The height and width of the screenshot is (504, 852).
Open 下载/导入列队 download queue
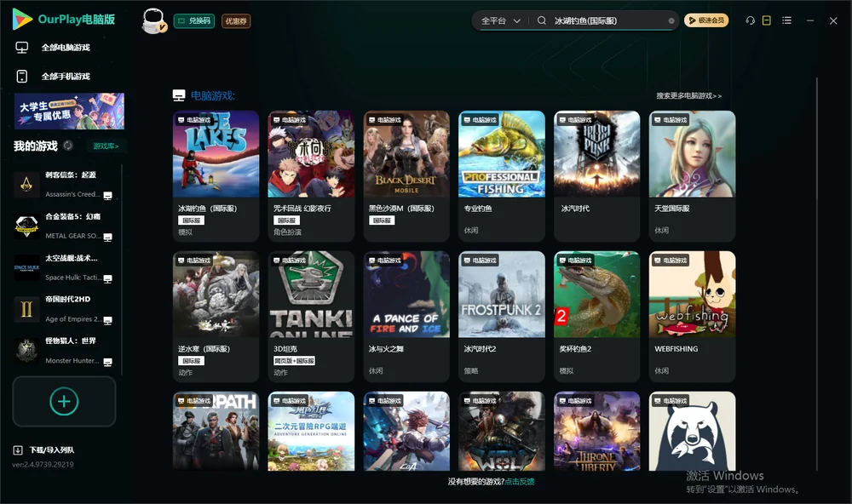pos(52,450)
